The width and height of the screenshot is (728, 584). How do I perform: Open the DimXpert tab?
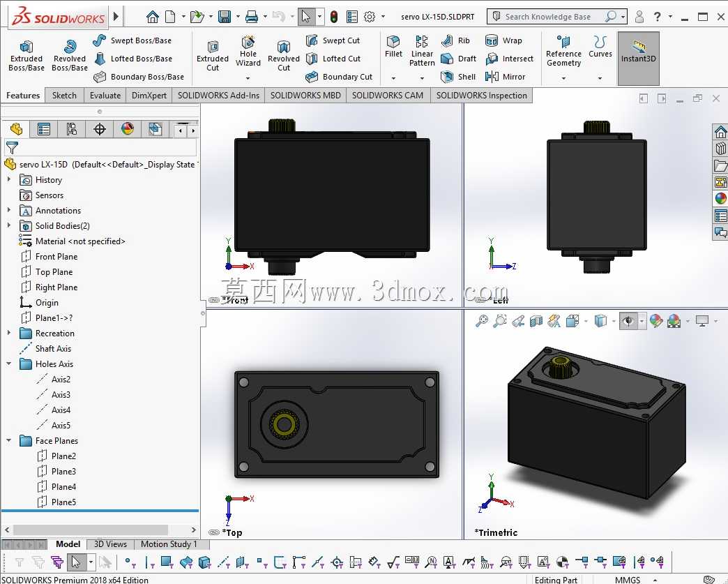click(149, 96)
